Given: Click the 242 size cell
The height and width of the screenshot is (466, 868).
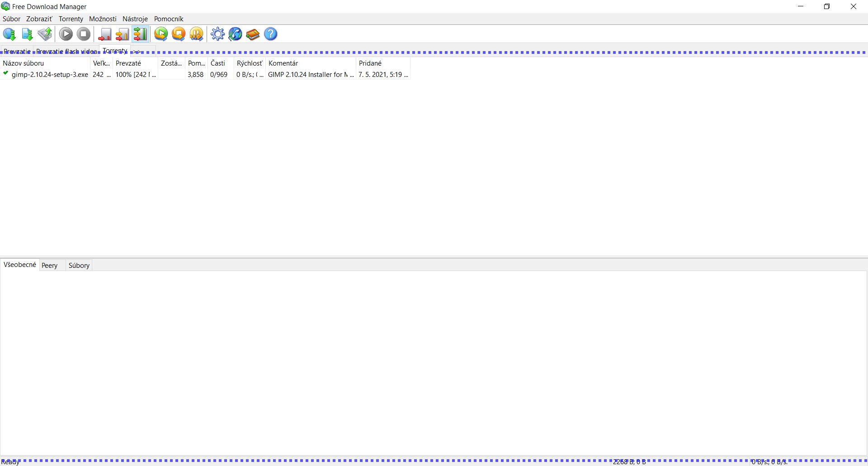Looking at the screenshot, I should 101,75.
